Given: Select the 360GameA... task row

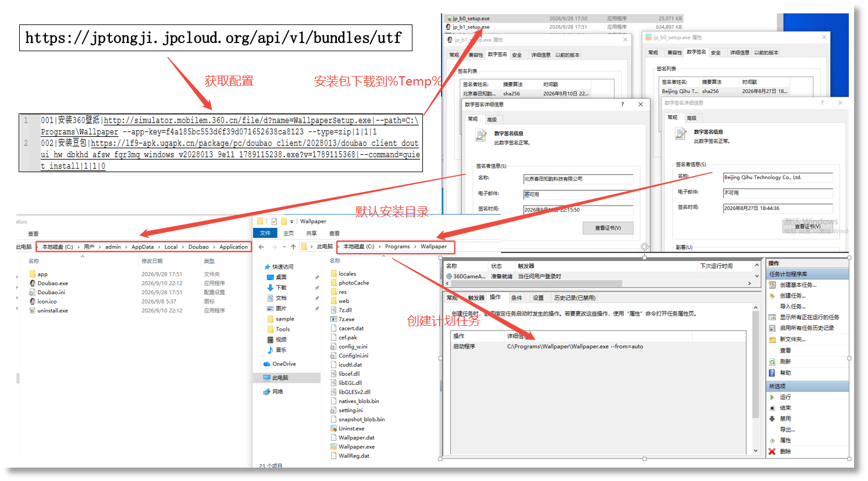Looking at the screenshot, I should pyautogui.click(x=599, y=276).
